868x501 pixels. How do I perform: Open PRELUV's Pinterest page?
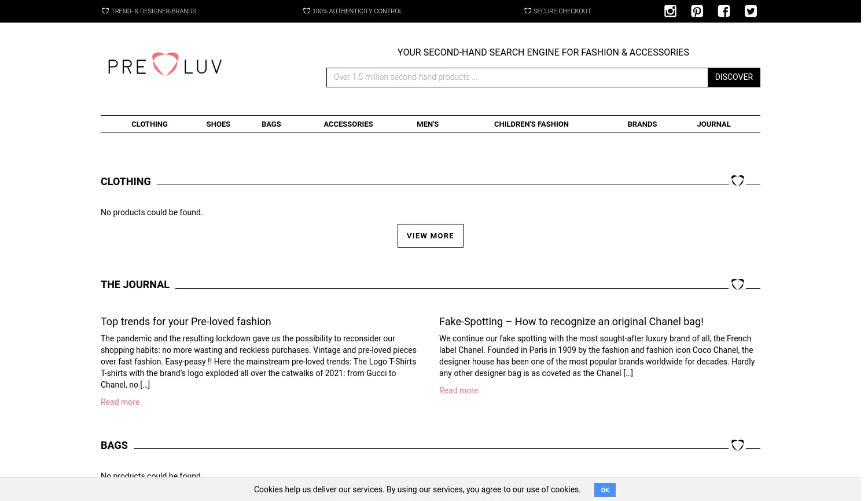coord(697,11)
